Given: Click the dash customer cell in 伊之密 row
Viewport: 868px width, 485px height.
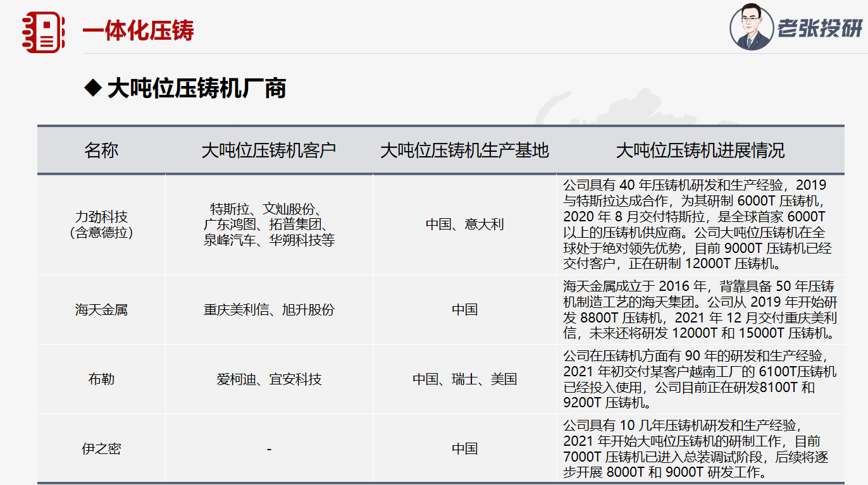Looking at the screenshot, I should point(269,449).
